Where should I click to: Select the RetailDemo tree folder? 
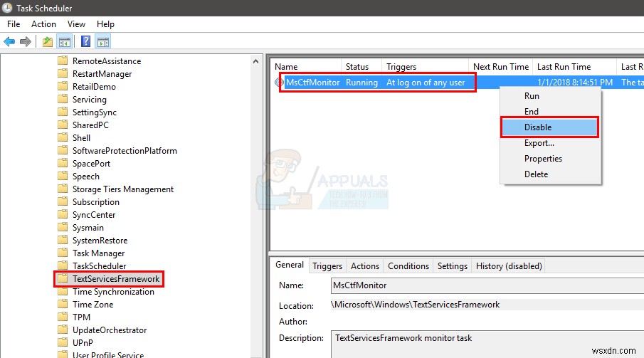(x=94, y=87)
